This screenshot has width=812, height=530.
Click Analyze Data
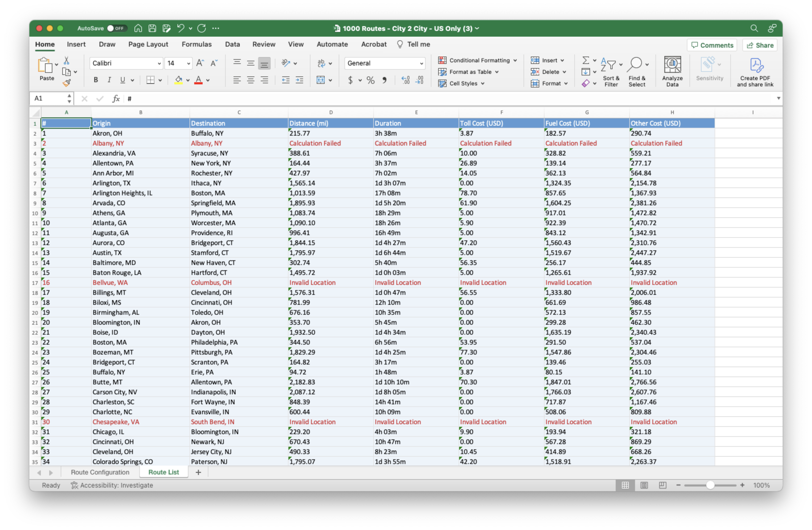pyautogui.click(x=672, y=72)
